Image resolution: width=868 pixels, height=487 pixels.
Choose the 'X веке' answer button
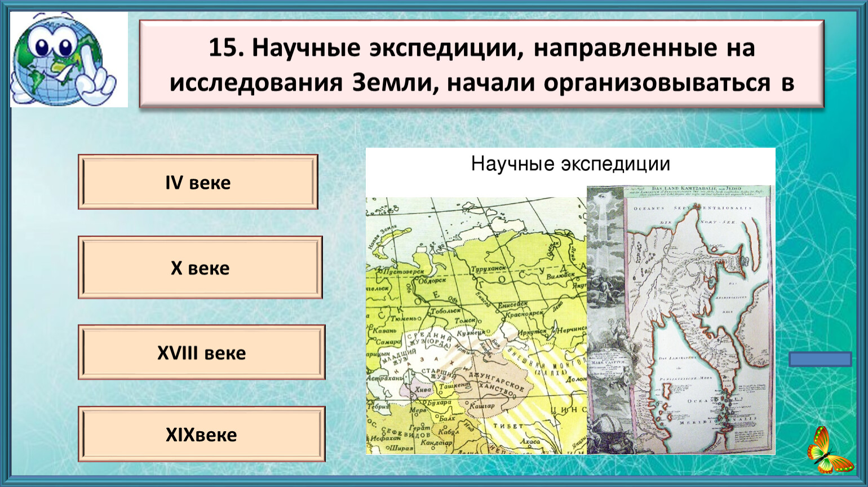point(200,267)
